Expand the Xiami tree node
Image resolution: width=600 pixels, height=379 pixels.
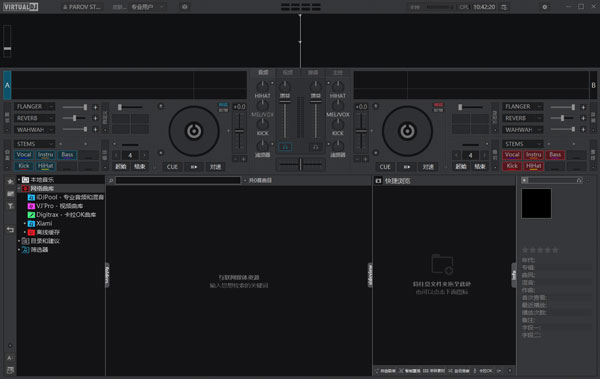tap(25, 223)
